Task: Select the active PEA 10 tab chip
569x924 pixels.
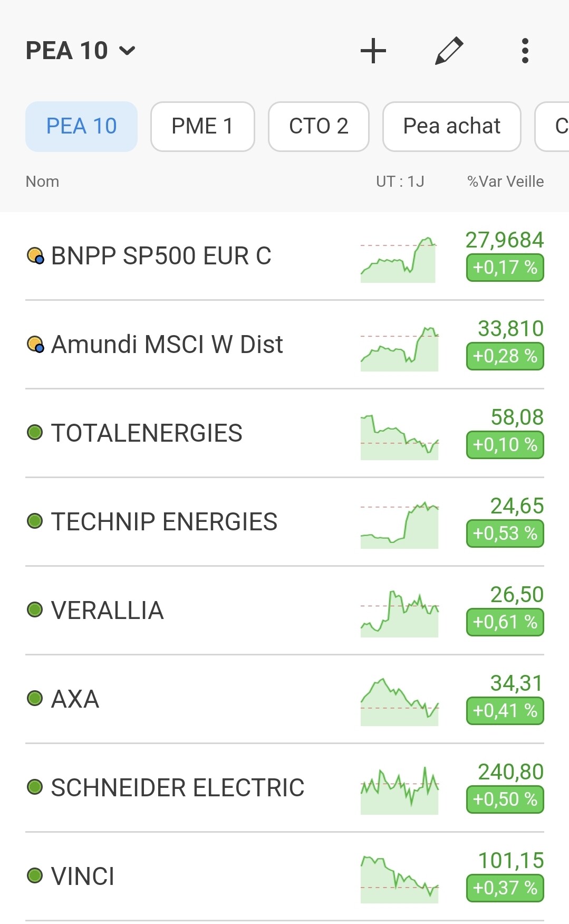Action: click(81, 127)
